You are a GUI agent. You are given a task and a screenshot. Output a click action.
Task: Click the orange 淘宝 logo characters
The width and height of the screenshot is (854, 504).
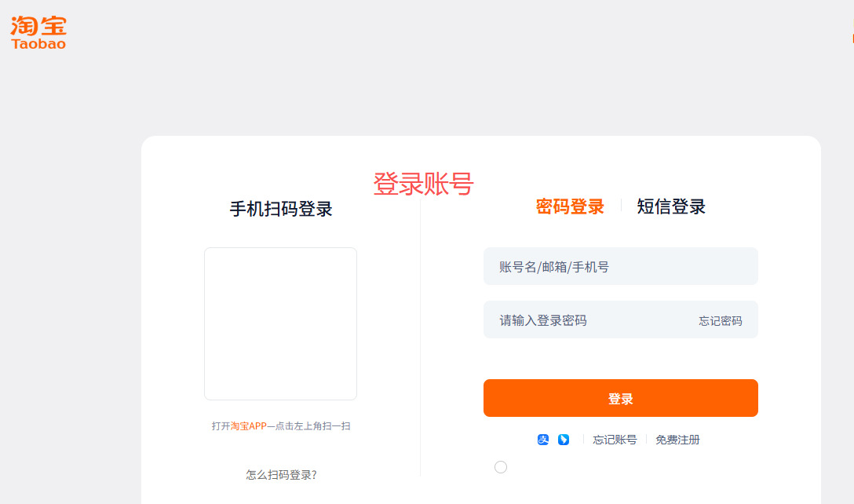click(38, 25)
